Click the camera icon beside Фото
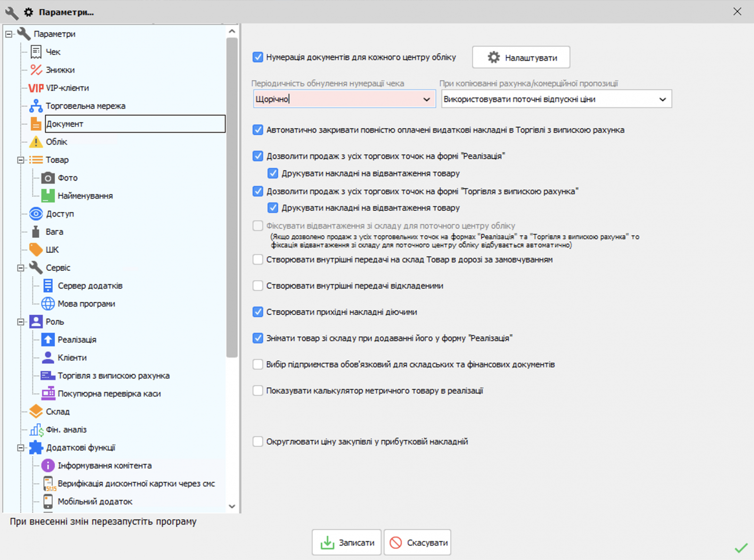Image resolution: width=754 pixels, height=560 pixels. (x=48, y=178)
